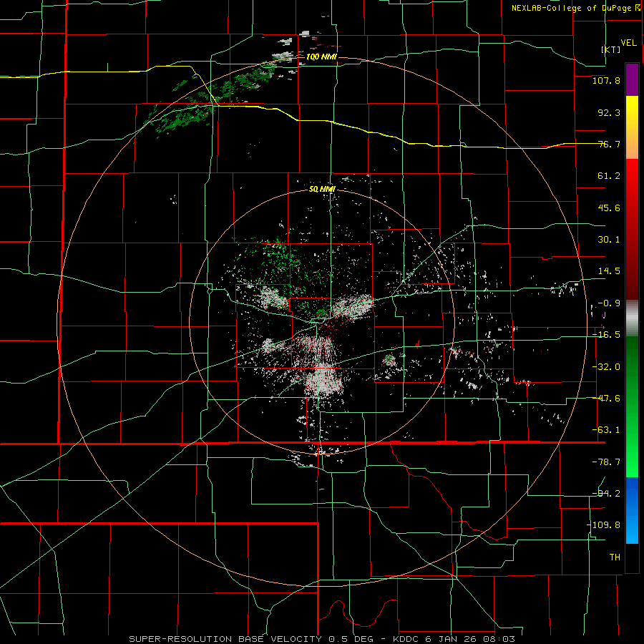Click the -94.2 legend value
This screenshot has width=644, height=644.
click(x=606, y=493)
